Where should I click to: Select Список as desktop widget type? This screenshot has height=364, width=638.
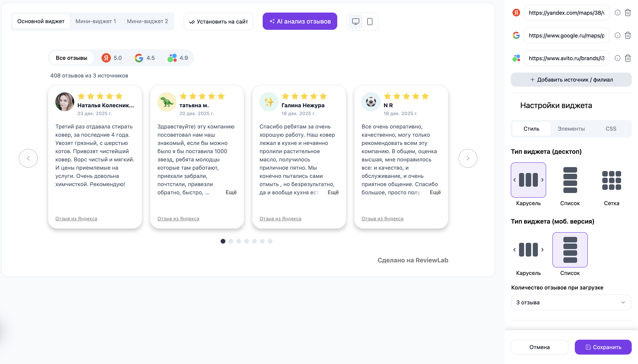570,180
